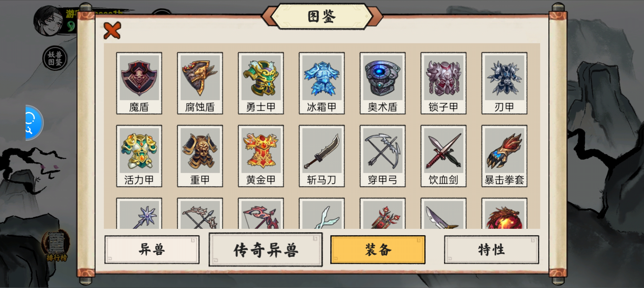
Task: Select the 锁子甲 chainmail card
Action: tap(443, 83)
